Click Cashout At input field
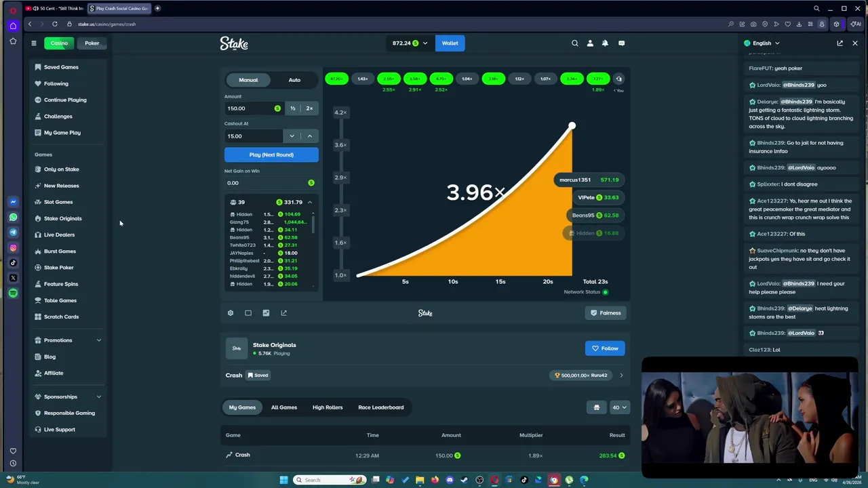 click(x=254, y=136)
